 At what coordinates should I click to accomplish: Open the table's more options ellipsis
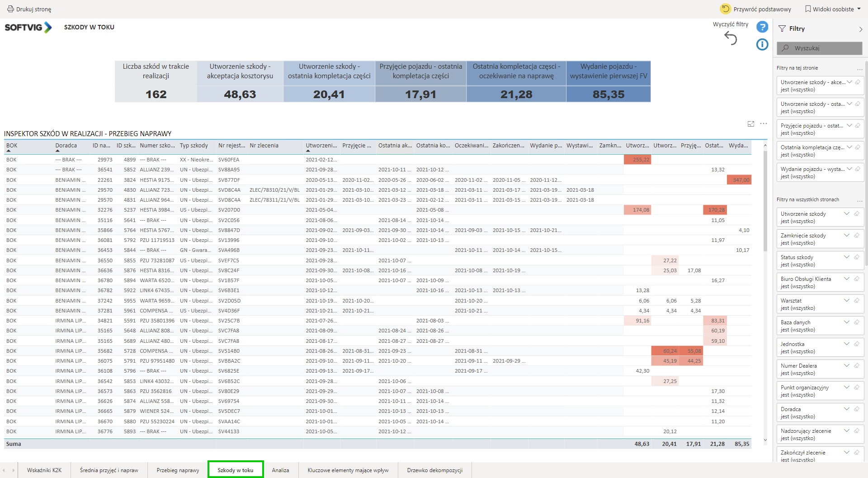pos(764,124)
